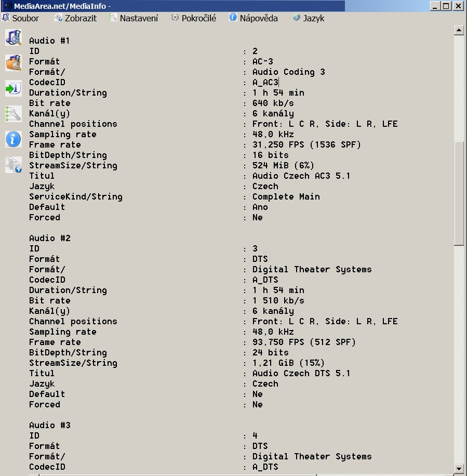Open preferences via the wrench icon
This screenshot has height=476, width=467.
(13, 113)
